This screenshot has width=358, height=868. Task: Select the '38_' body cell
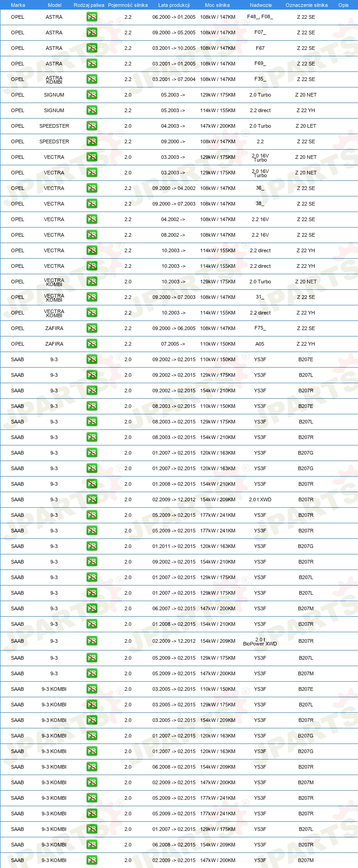coord(260,204)
